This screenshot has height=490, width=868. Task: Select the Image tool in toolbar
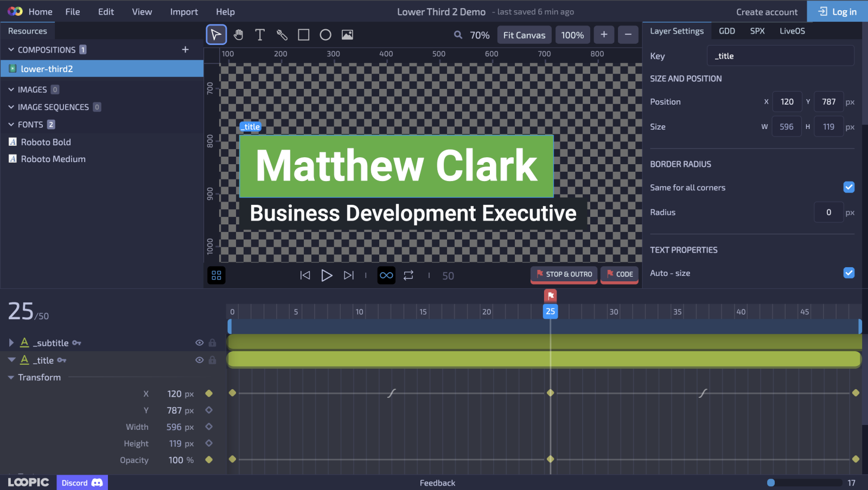click(347, 35)
